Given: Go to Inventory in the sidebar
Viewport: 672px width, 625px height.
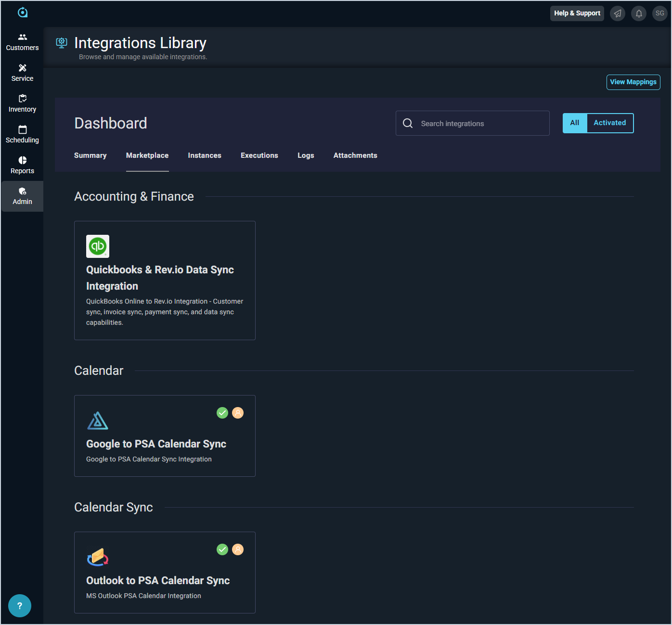Looking at the screenshot, I should (22, 104).
